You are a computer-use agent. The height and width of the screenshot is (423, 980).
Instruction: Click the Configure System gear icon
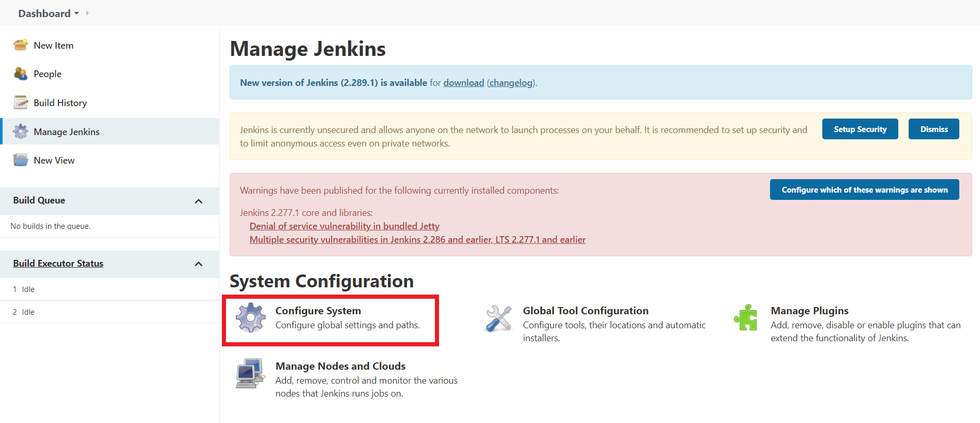tap(251, 317)
